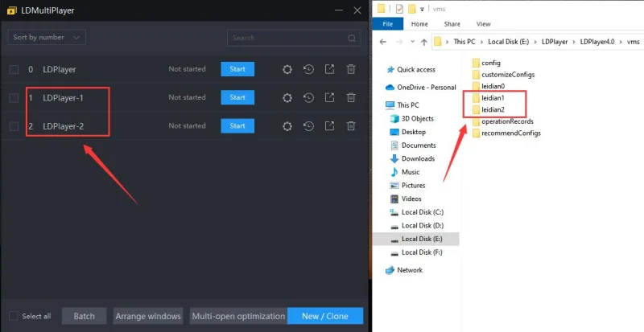Delete LDPlayer-1 with trash icon
Screen dimensions: 644x332
[x=351, y=98]
